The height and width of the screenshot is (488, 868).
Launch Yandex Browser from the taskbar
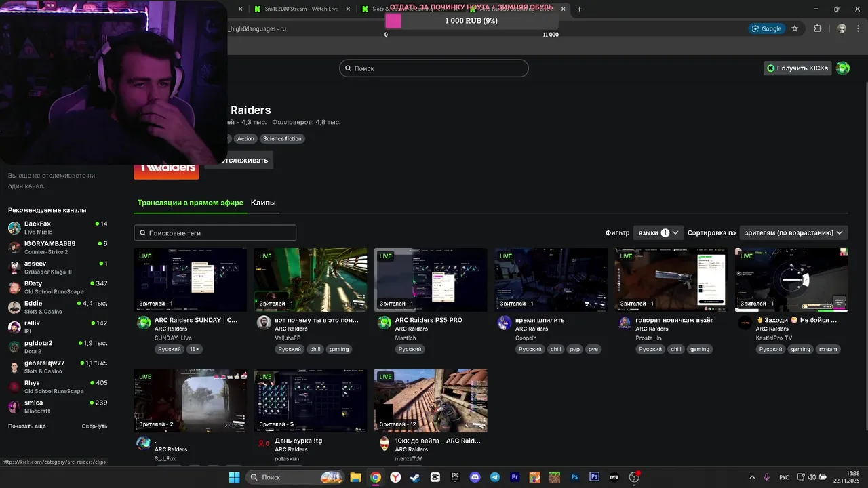pos(395,477)
